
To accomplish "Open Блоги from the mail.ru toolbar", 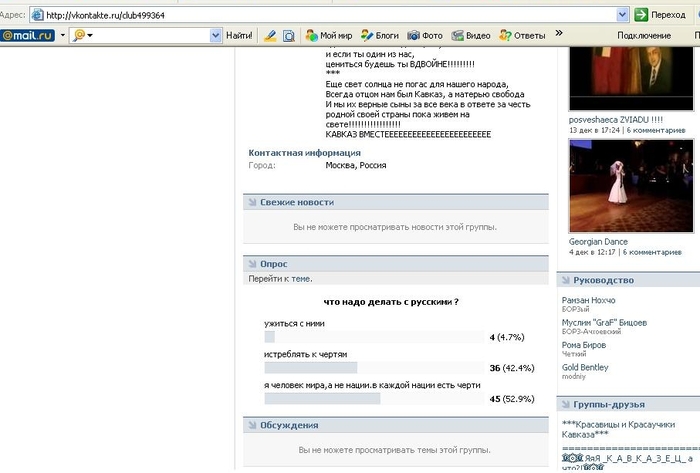I will (379, 35).
